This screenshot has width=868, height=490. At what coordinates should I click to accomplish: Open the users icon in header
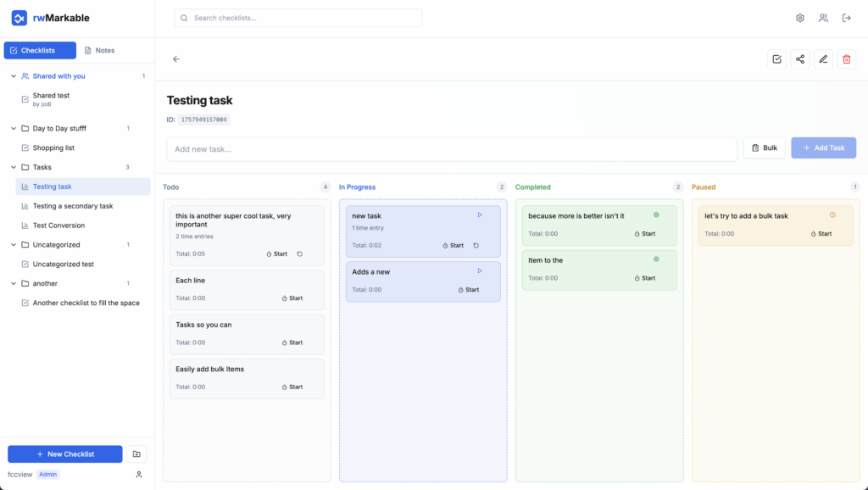[x=823, y=18]
